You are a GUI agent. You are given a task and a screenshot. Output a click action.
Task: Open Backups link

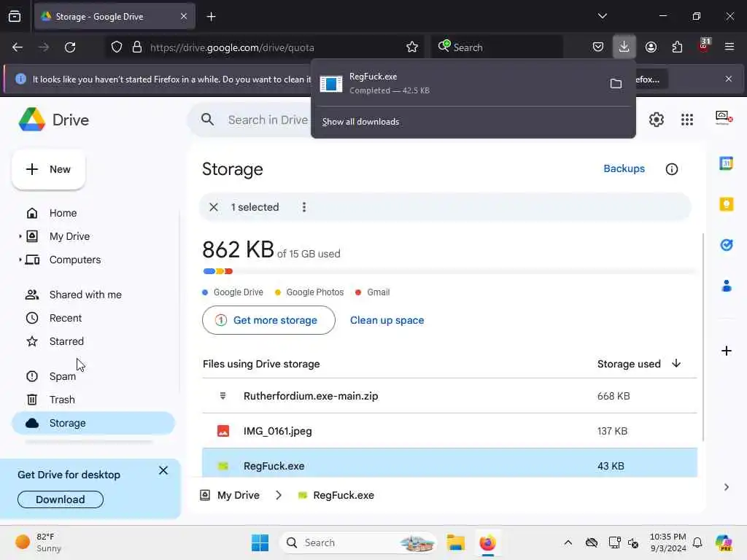(624, 168)
